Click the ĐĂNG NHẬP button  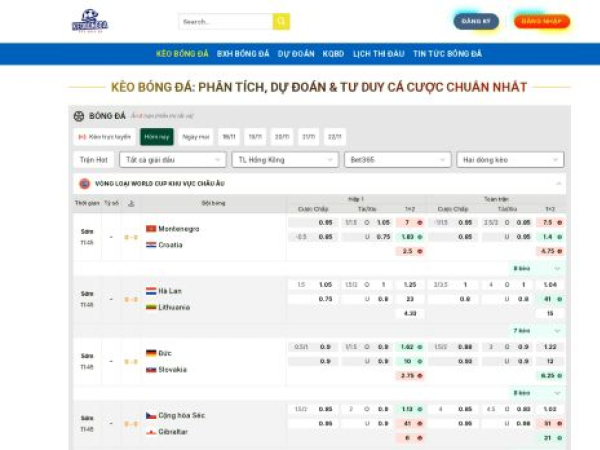click(542, 21)
